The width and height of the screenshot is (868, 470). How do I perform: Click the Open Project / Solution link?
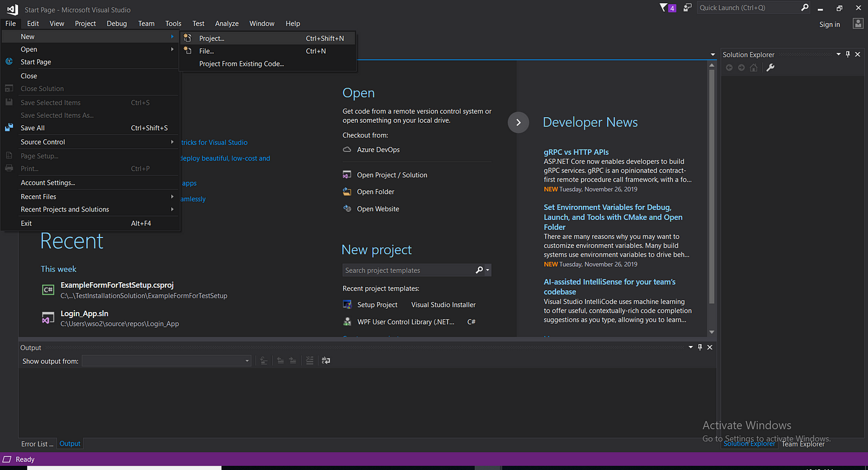[x=392, y=175]
